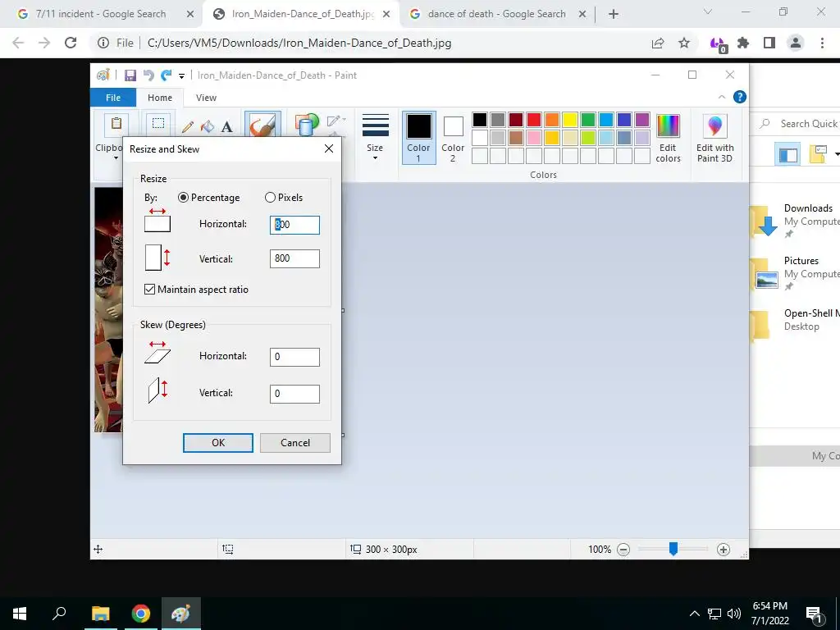Screen dimensions: 840x630
Task: Select the Pencil tool in Paint
Action: click(188, 127)
